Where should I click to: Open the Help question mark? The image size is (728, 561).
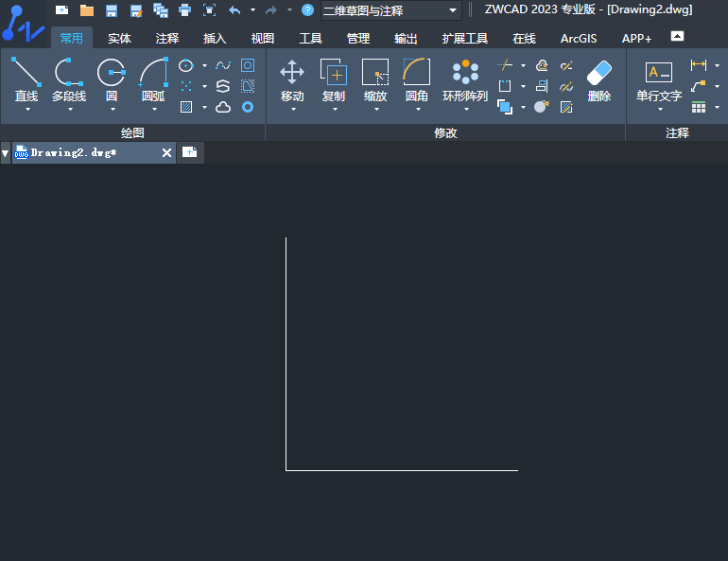point(307,9)
